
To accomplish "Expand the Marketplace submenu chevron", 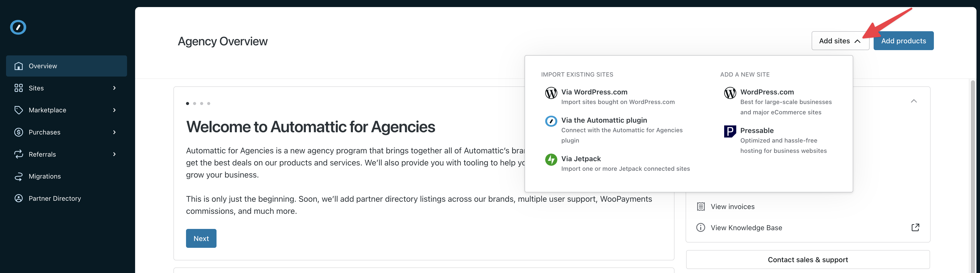I will point(114,110).
